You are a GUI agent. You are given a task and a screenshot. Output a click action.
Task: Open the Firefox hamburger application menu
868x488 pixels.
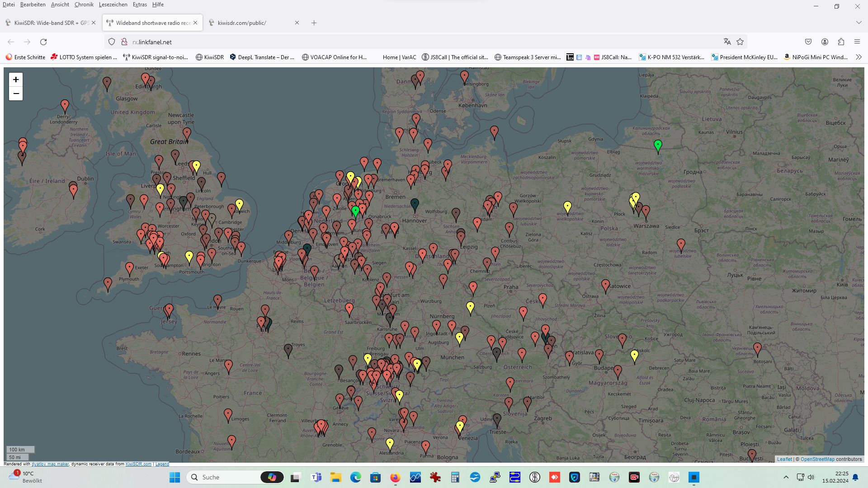857,42
